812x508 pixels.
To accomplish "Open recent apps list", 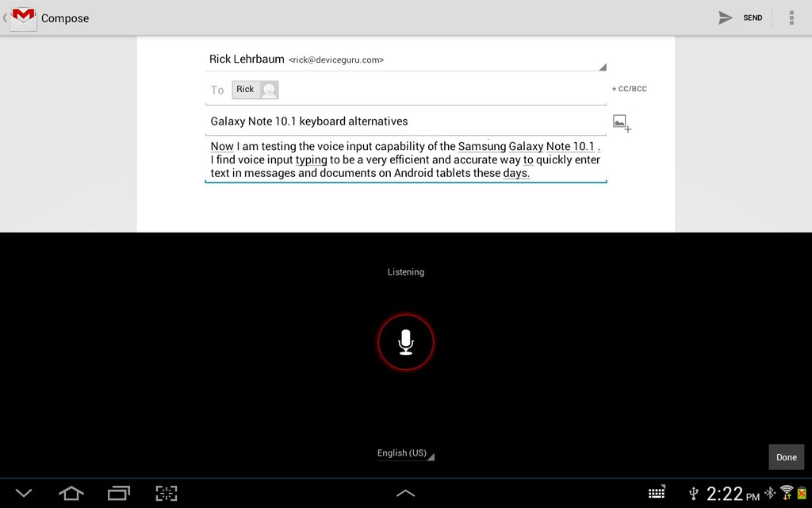I will [119, 493].
